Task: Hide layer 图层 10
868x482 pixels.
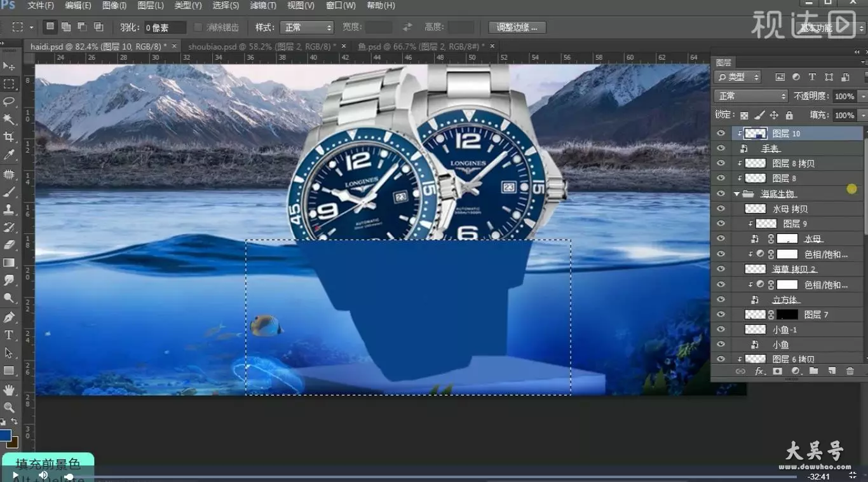Action: [x=721, y=134]
